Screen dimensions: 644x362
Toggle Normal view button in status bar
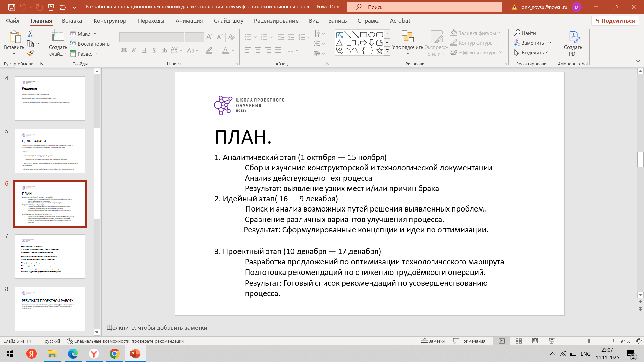coord(502,341)
